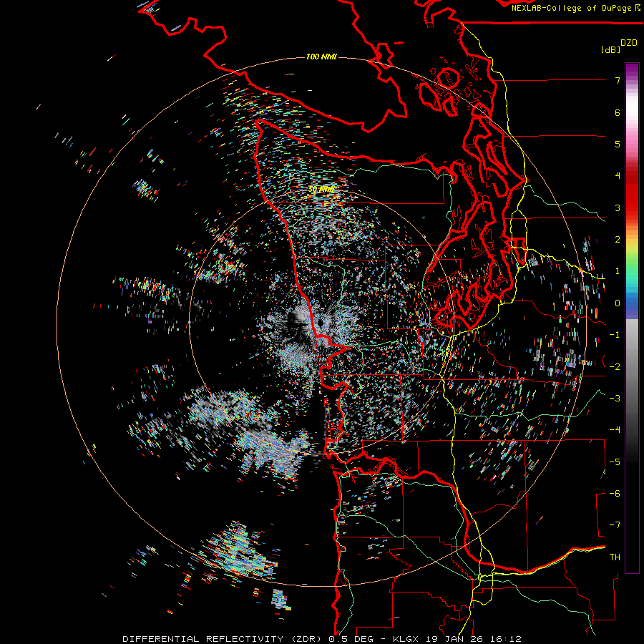Click the 5 value on color scale
This screenshot has height=644, width=644.
[618, 144]
